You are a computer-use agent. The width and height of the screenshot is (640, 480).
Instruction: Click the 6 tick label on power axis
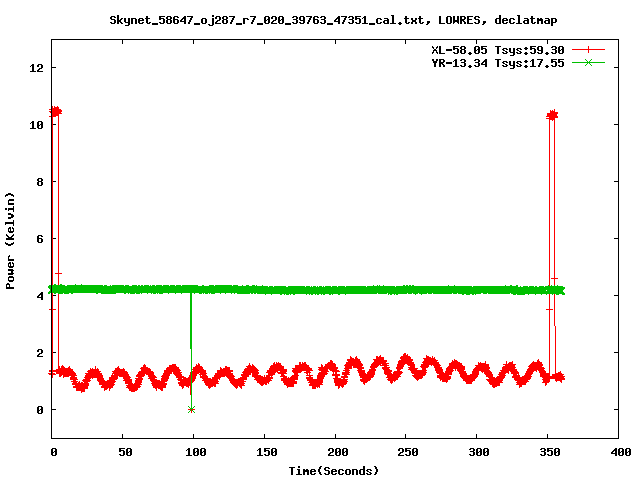point(39,239)
